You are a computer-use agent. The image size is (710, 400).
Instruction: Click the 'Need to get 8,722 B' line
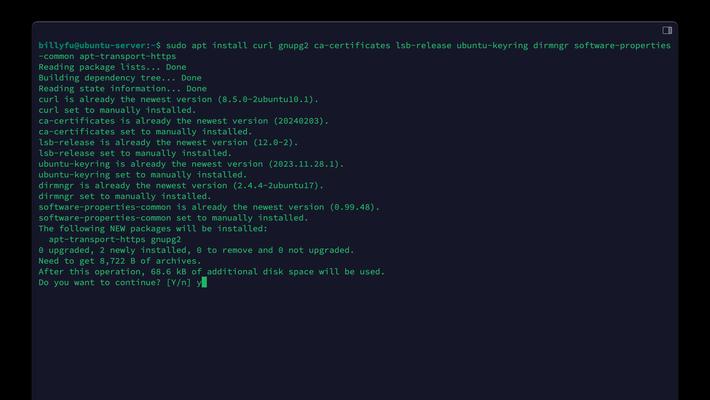[x=120, y=261]
